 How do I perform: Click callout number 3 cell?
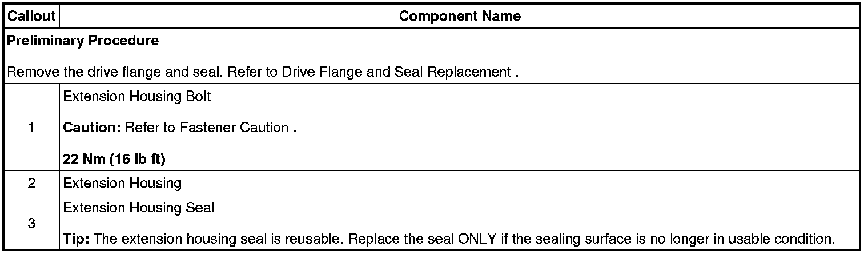click(31, 223)
